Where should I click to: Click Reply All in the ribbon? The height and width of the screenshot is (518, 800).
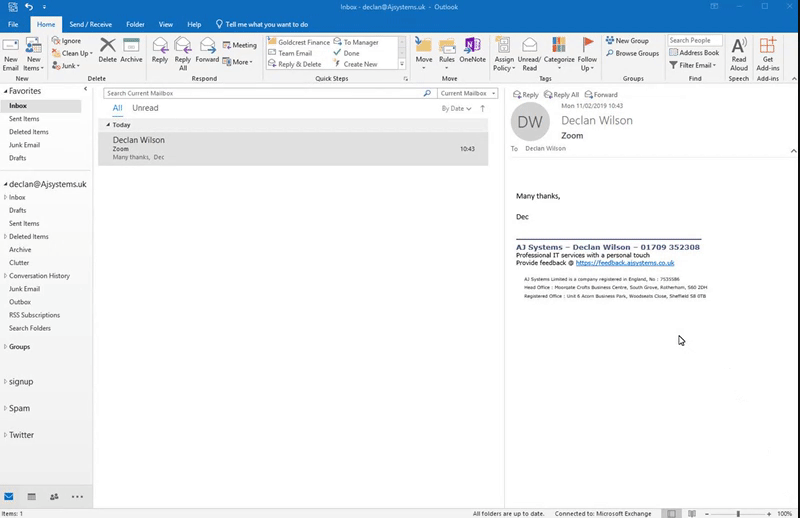click(183, 50)
